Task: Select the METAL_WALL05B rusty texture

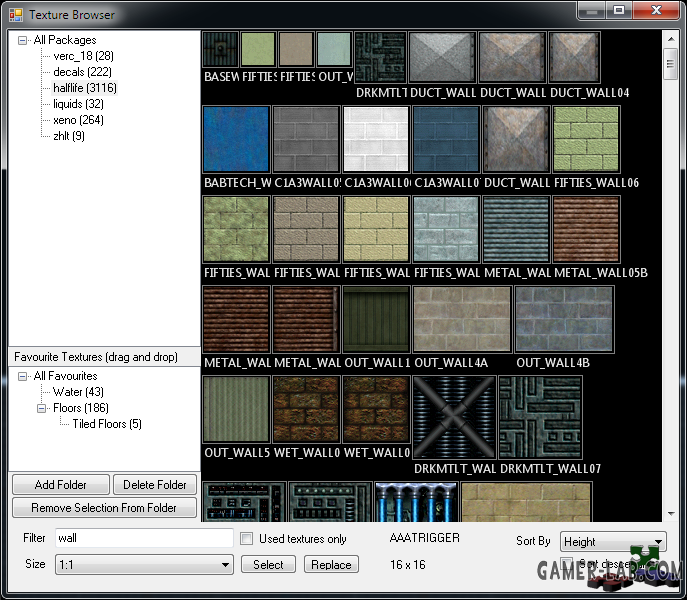Action: tap(586, 230)
